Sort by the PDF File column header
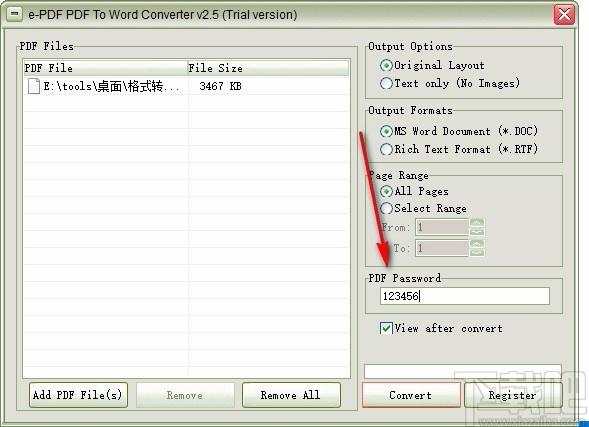Image resolution: width=589 pixels, height=427 pixels. tap(105, 68)
